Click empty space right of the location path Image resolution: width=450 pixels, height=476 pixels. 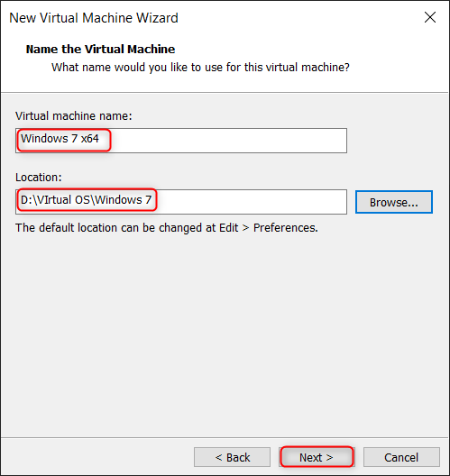(252, 202)
